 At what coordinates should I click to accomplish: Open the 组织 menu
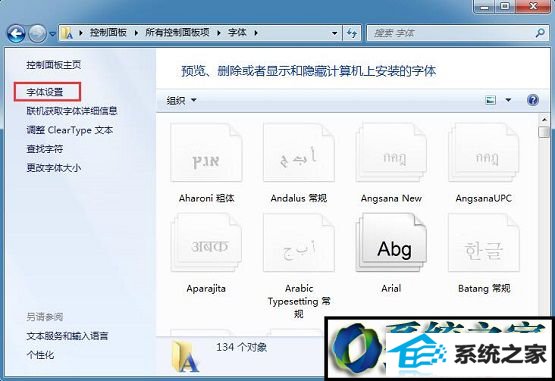coord(182,101)
